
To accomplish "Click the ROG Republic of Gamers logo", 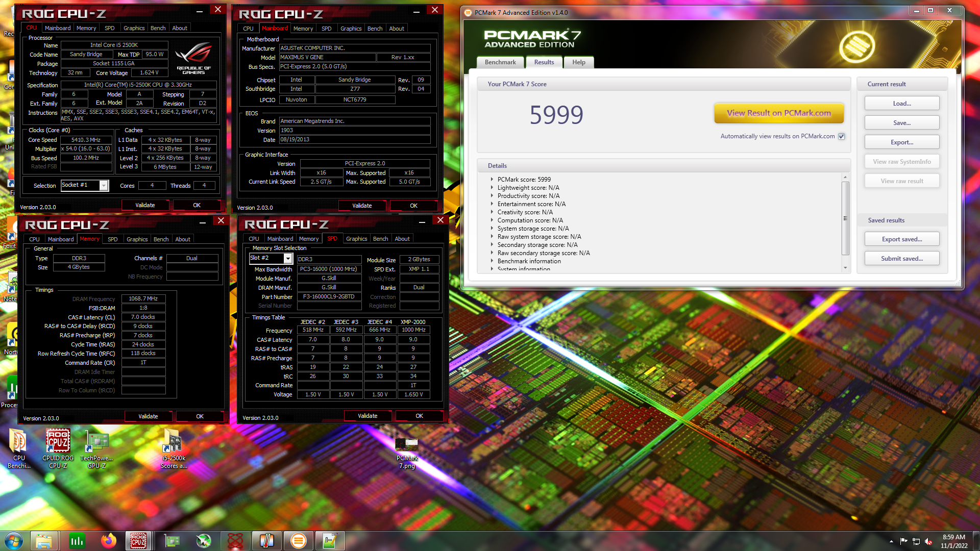I will click(193, 58).
